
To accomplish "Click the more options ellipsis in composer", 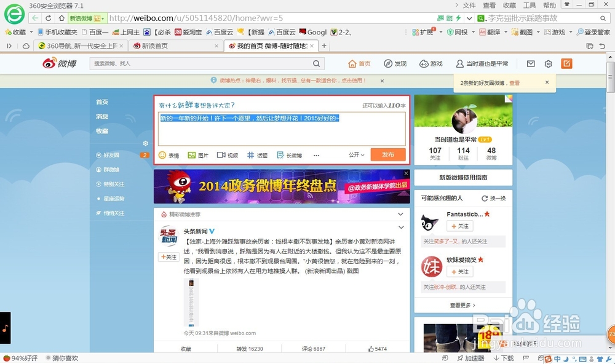I will pyautogui.click(x=316, y=156).
